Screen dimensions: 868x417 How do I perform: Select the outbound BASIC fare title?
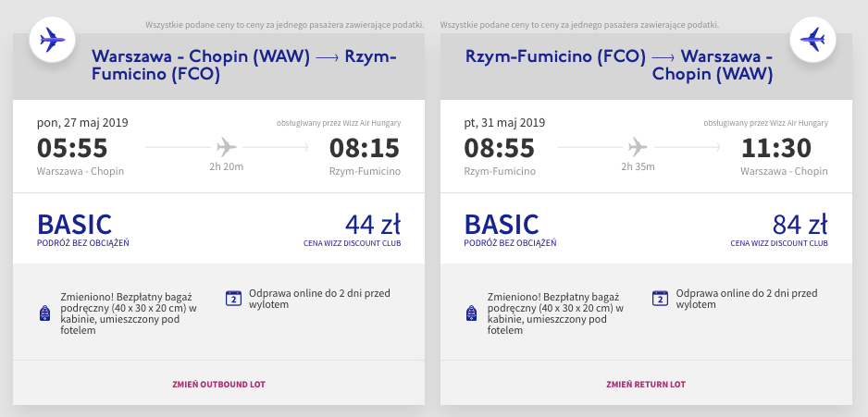[75, 224]
